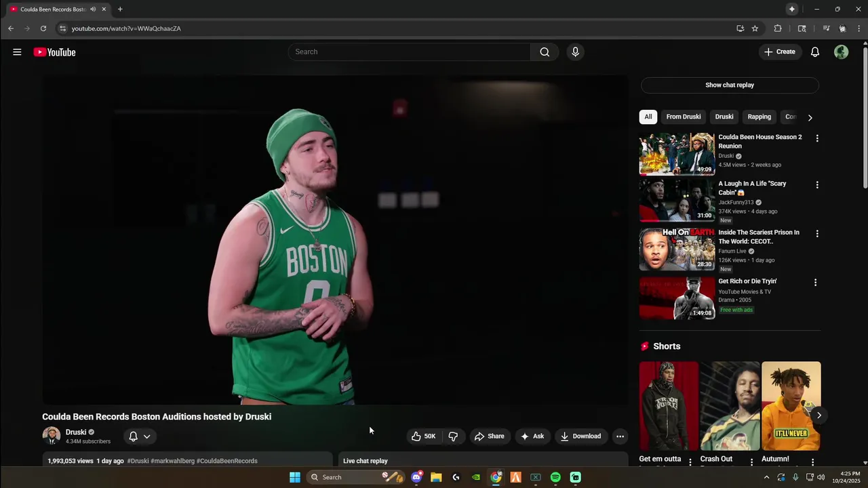
Task: Start voice search with microphone icon
Action: (575, 52)
